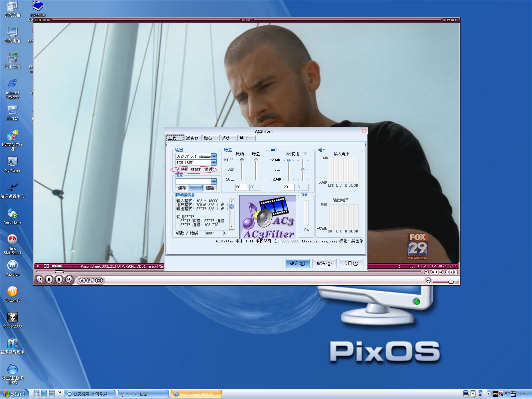
Task: Expand the PCM 16位 format dropdown
Action: tap(214, 163)
